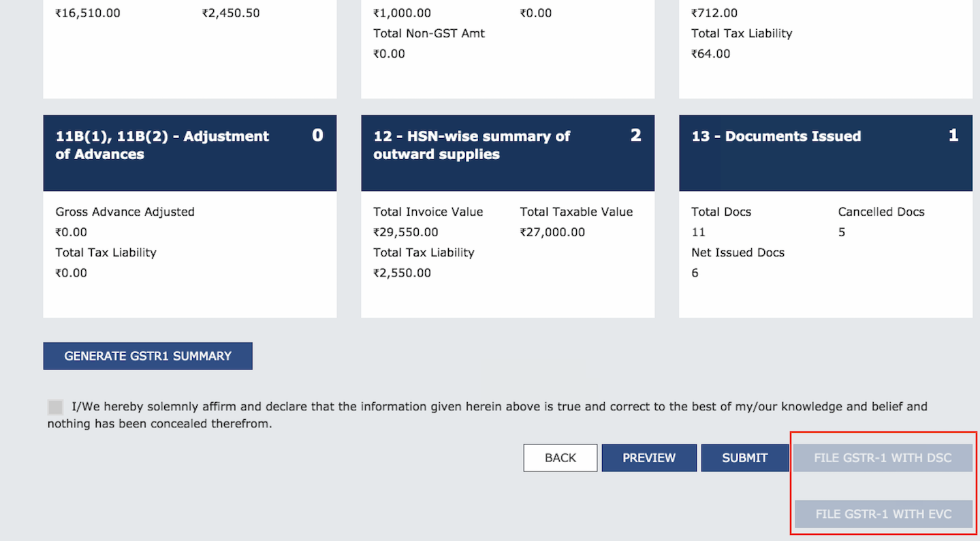Screen dimensions: 980x541
Task: Click Total Invoice Value ₹29,550.00 amount
Action: (406, 232)
